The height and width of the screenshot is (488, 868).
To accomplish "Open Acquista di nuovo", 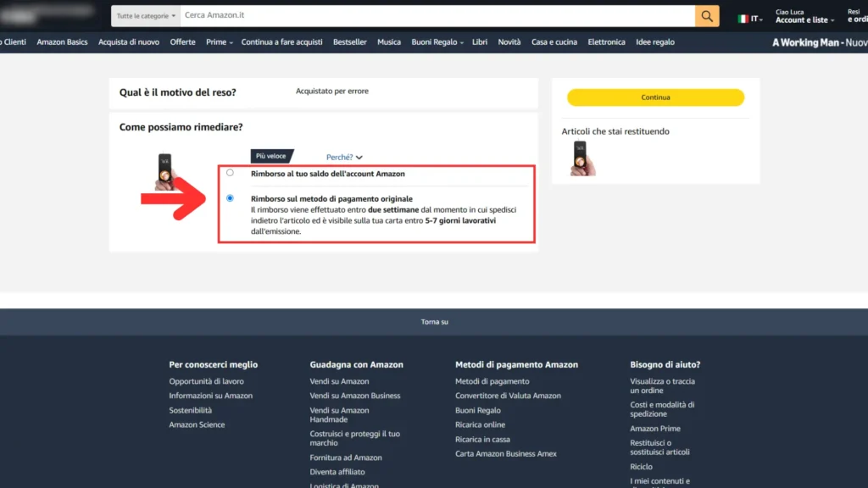I will click(x=129, y=42).
